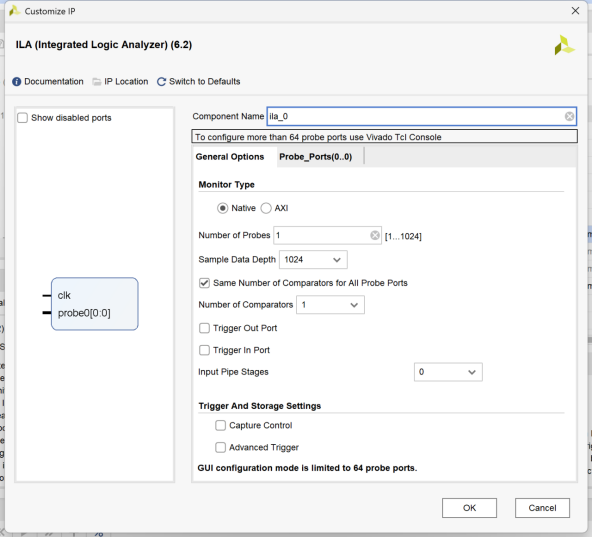Screen dimensions: 592x537
Task: Open the Documentation info icon
Action: coord(17,82)
